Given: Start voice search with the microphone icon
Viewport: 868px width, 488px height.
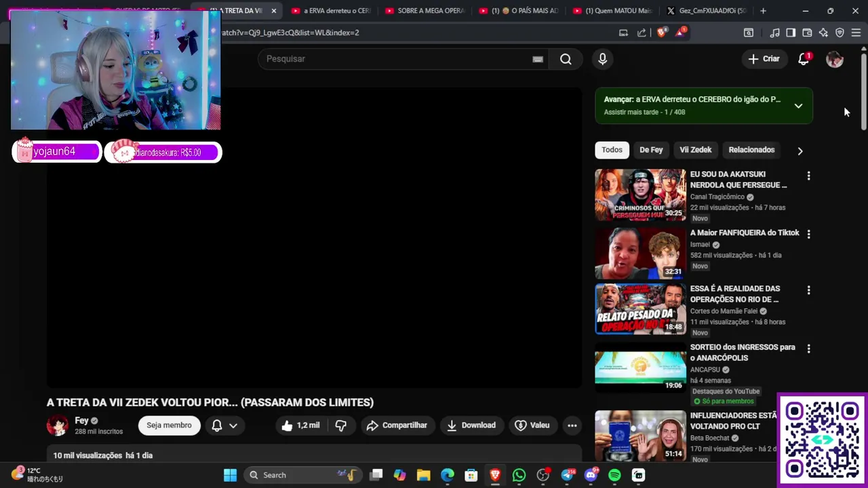Looking at the screenshot, I should (x=602, y=59).
